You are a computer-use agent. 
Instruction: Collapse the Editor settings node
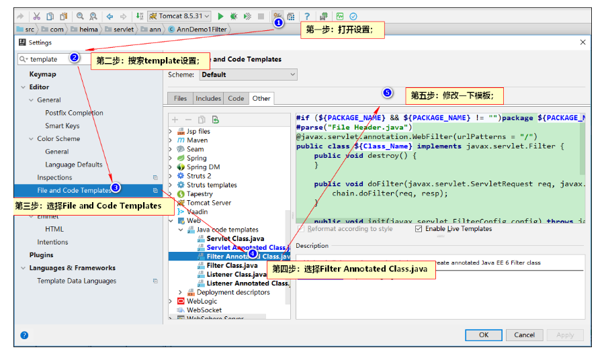(x=24, y=87)
